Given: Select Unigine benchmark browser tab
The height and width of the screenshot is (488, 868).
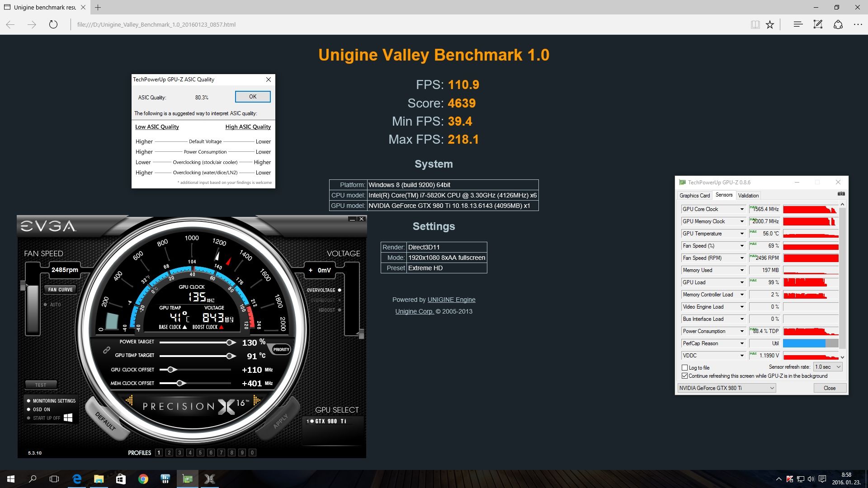Looking at the screenshot, I should point(44,7).
